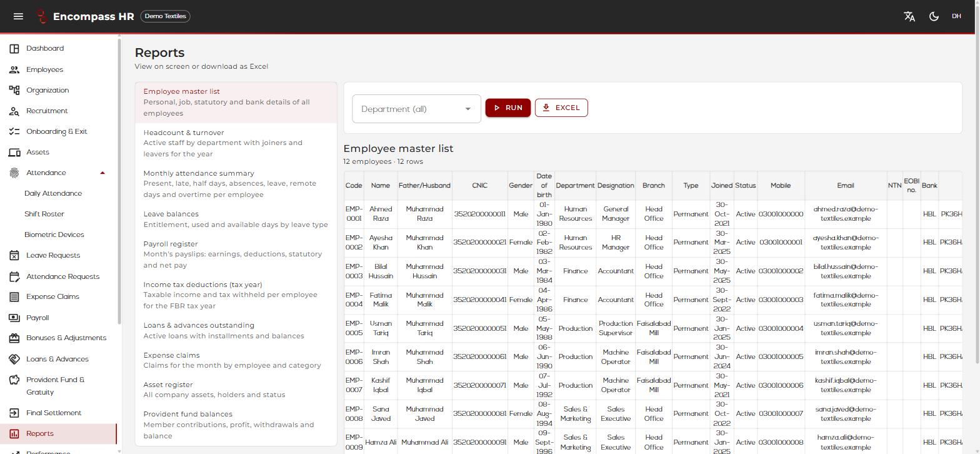Select Leave balances report
980x454 pixels.
tap(236, 219)
